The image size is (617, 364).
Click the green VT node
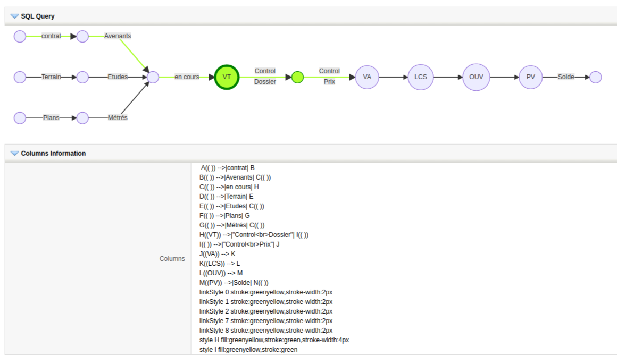227,77
